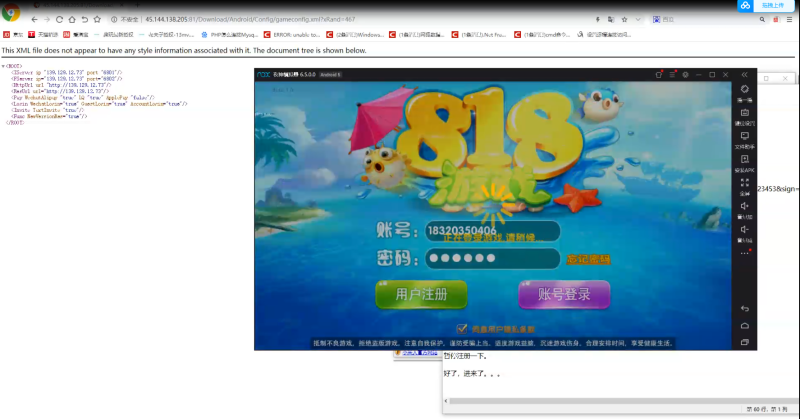The width and height of the screenshot is (800, 419).
Task: Open Nox settings gear
Action: click(x=685, y=75)
